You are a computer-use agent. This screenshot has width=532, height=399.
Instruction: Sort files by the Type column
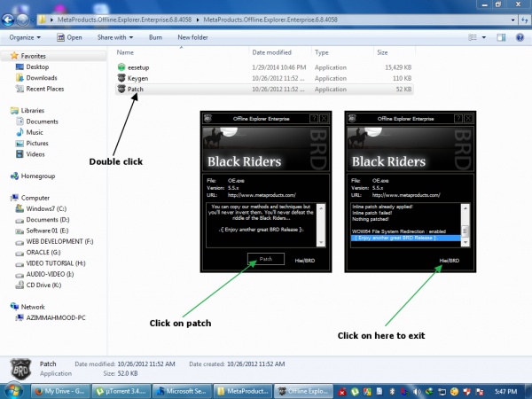coord(322,52)
